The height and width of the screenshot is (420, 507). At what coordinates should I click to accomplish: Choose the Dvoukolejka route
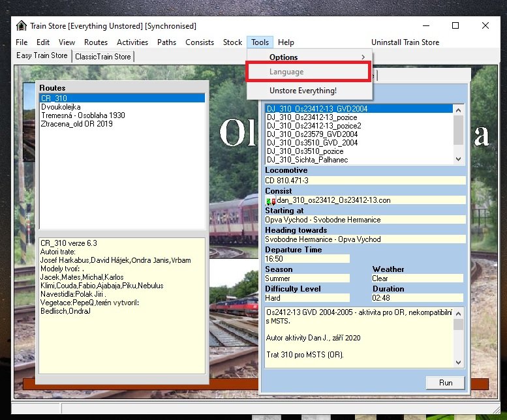(x=61, y=107)
